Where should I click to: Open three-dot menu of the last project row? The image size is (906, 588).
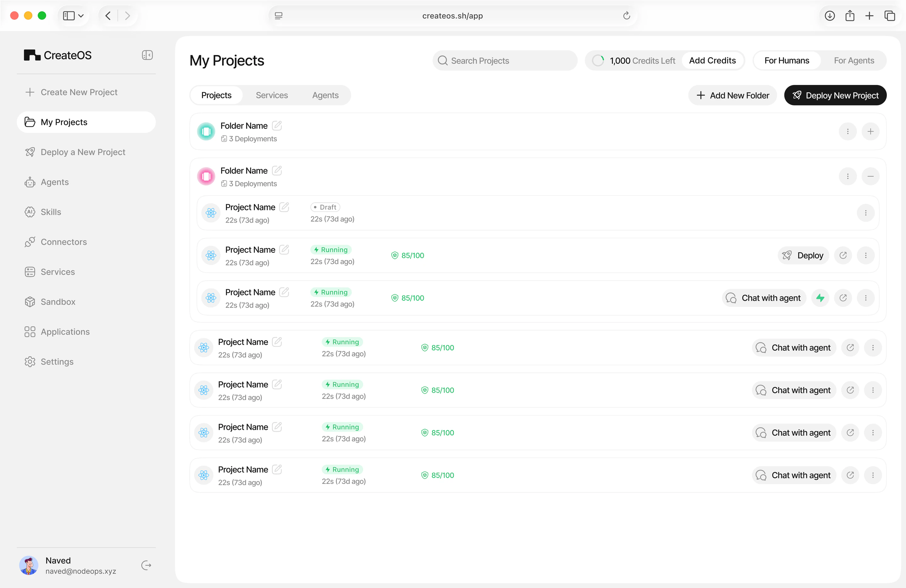873,475
